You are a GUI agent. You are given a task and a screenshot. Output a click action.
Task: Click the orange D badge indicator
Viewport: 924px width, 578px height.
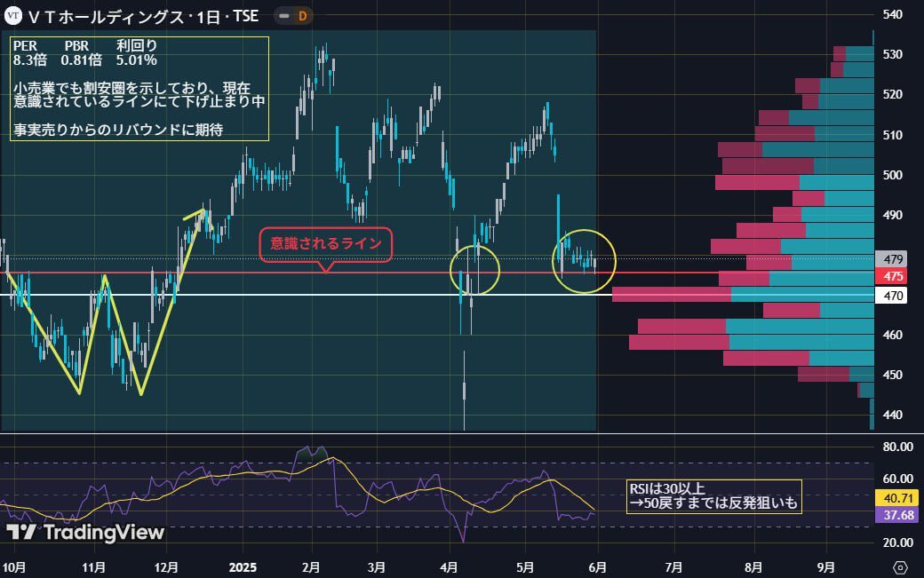pos(302,15)
